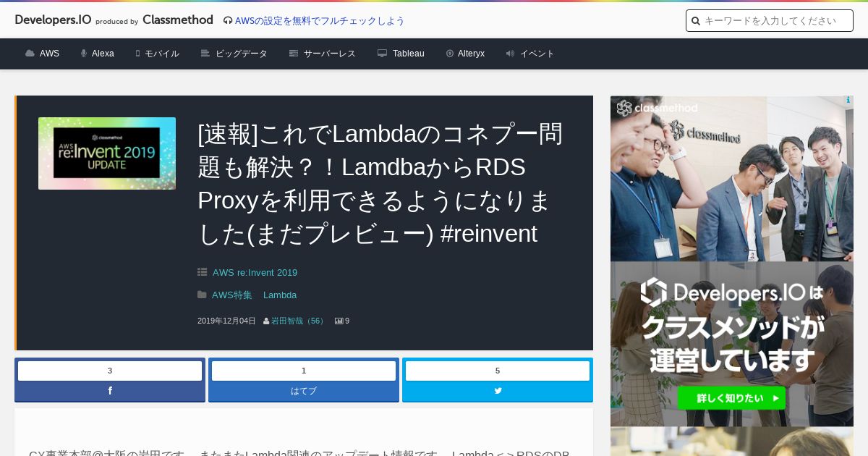Share the article via Twitter bird
868x456 pixels.
point(498,391)
